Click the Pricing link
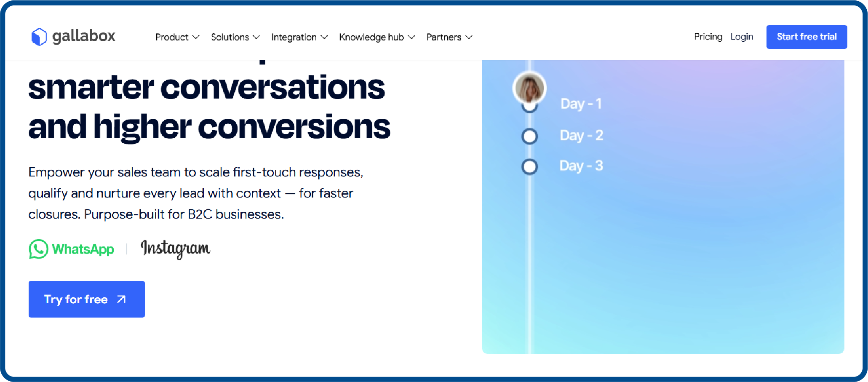Viewport: 868px width, 382px height. click(x=708, y=37)
